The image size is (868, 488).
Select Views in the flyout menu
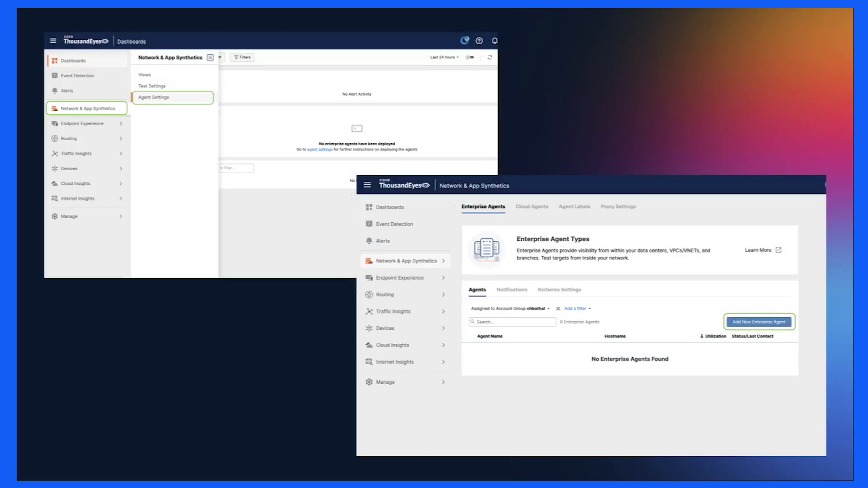point(145,75)
